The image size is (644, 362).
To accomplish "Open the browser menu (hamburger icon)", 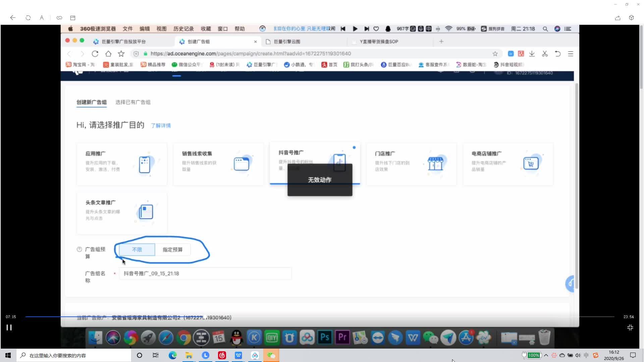I will tap(571, 54).
